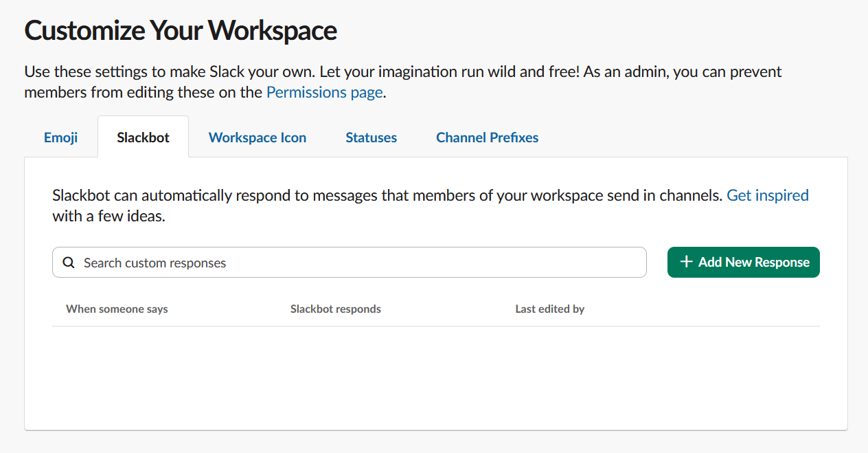The image size is (868, 453).
Task: Click the Add New Response button
Action: pos(744,263)
